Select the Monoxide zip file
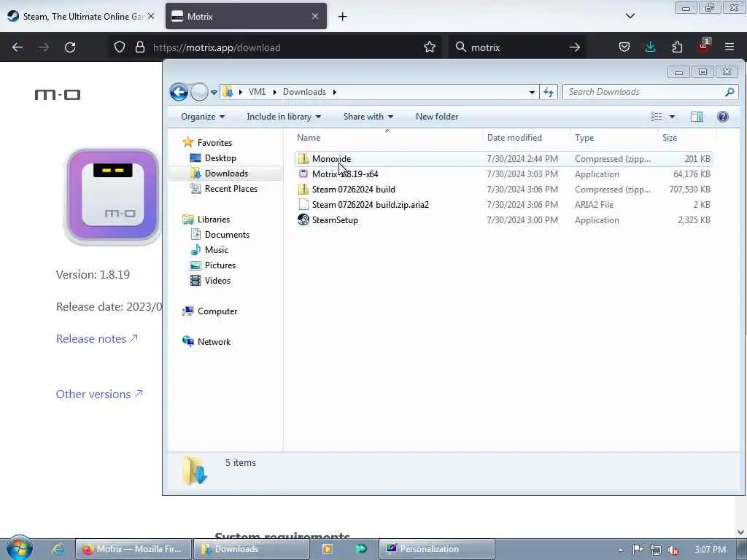747x560 pixels. point(503,158)
